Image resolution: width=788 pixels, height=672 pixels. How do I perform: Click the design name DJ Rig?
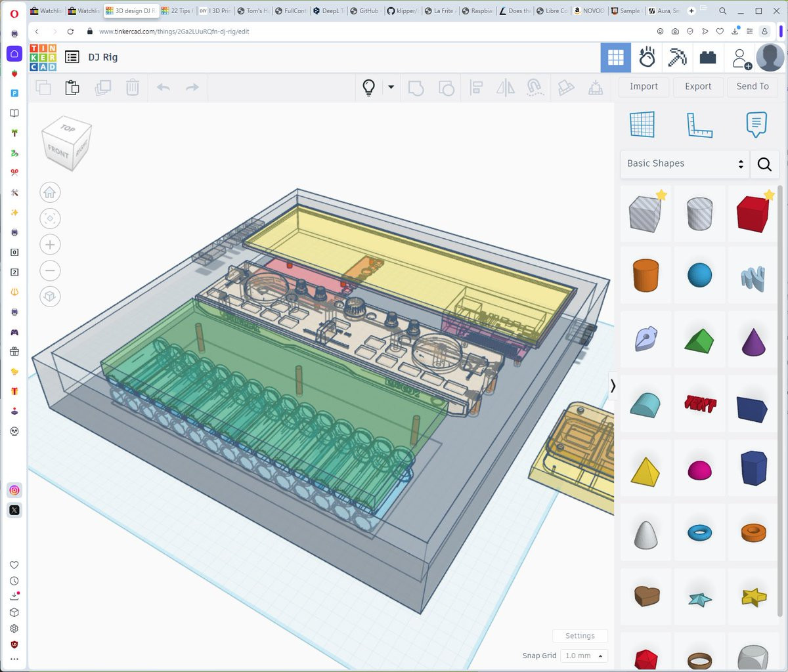point(103,57)
